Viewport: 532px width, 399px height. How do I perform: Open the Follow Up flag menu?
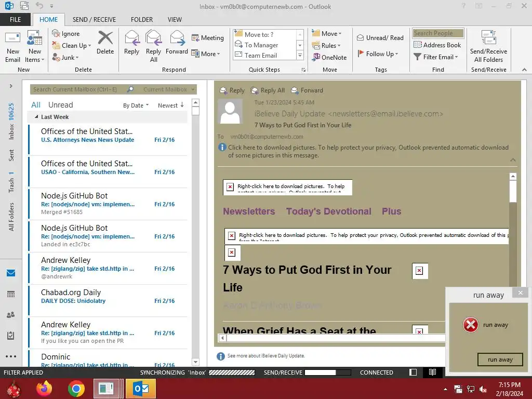tap(378, 54)
